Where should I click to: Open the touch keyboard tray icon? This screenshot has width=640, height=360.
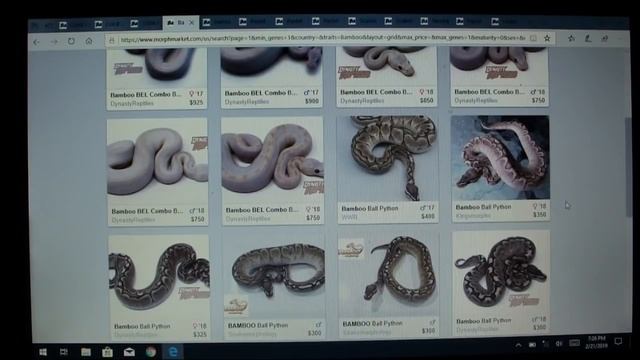tap(574, 343)
